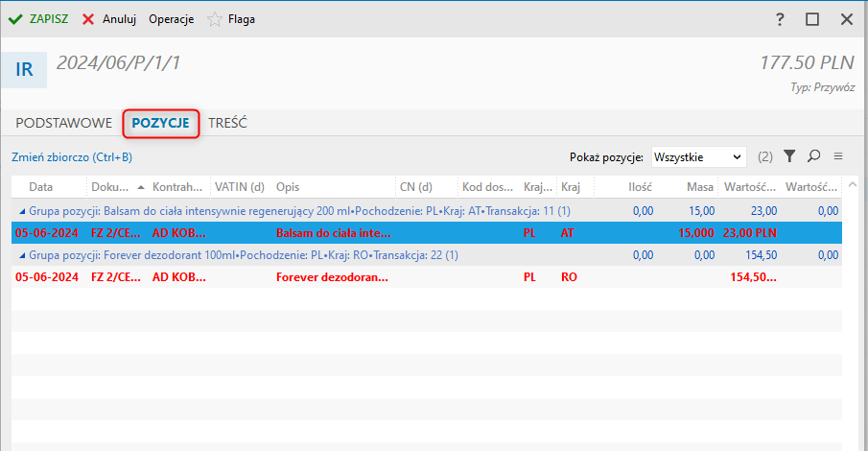Click the Ilość column header
The height and width of the screenshot is (451, 868).
click(640, 187)
